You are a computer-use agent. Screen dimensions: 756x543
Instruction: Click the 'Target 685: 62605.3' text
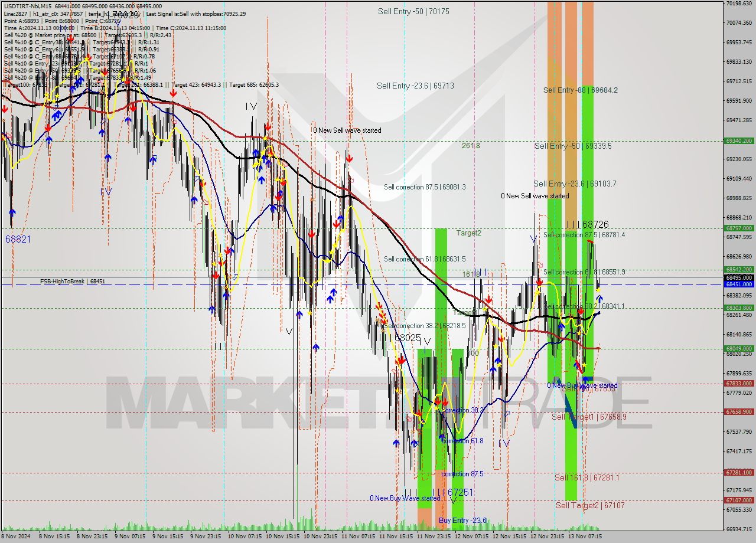point(254,84)
